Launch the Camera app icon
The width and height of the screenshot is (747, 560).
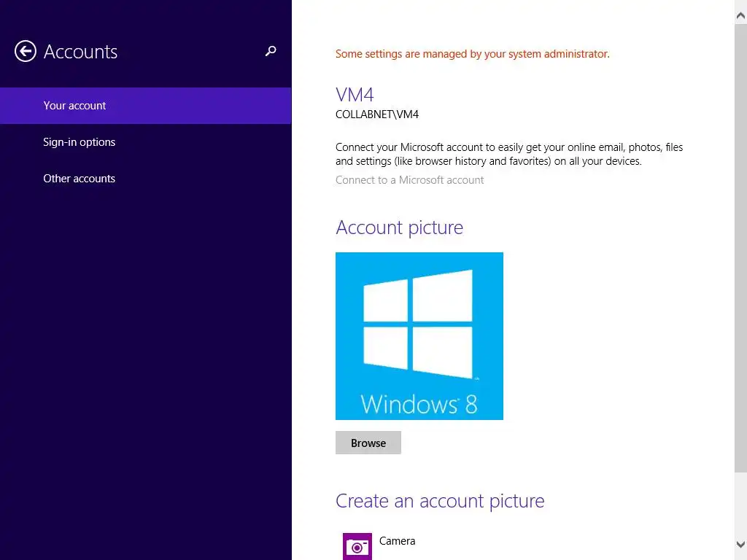pos(357,547)
